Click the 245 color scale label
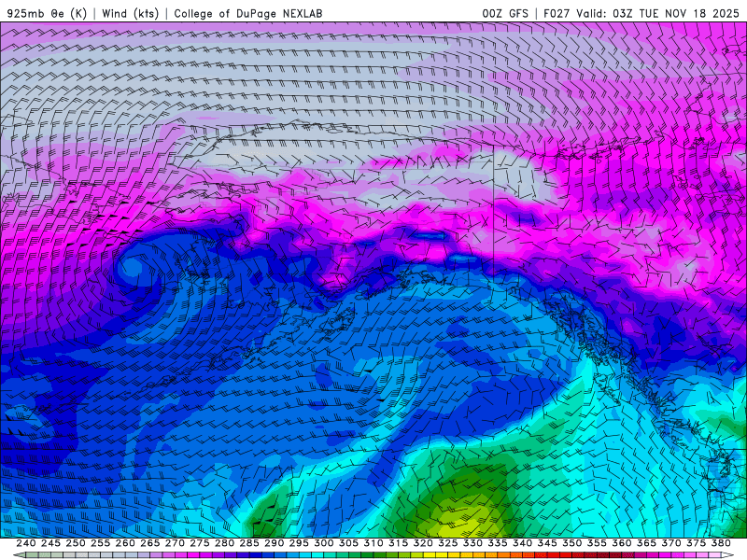This screenshot has height=560, width=747. 50,543
